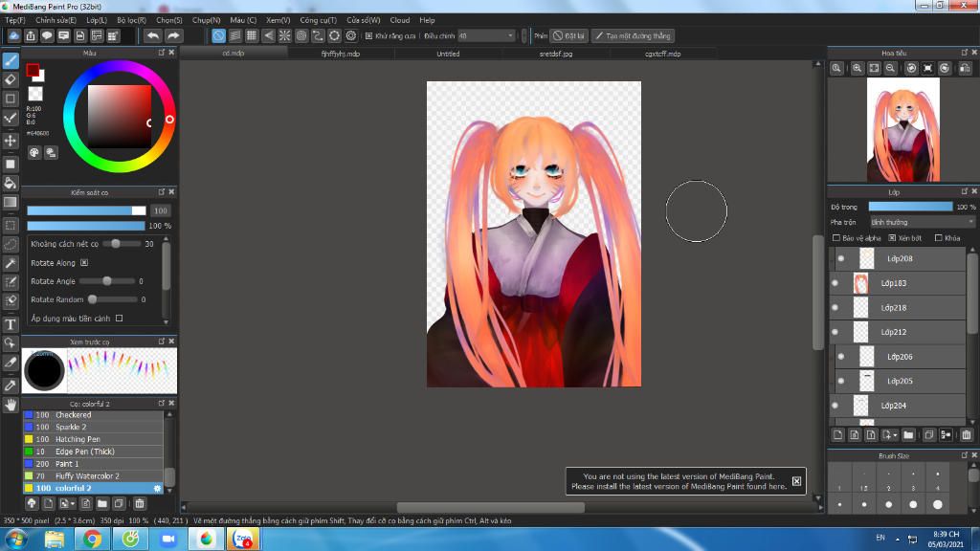Select the Brush tool in left toolbar

pos(11,60)
